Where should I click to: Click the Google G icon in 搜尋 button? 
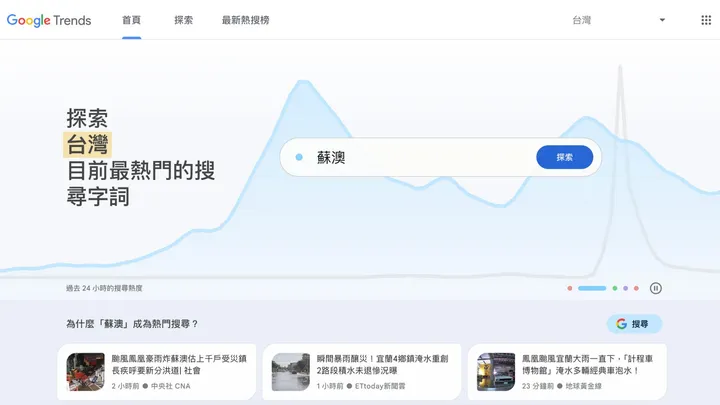(x=621, y=324)
